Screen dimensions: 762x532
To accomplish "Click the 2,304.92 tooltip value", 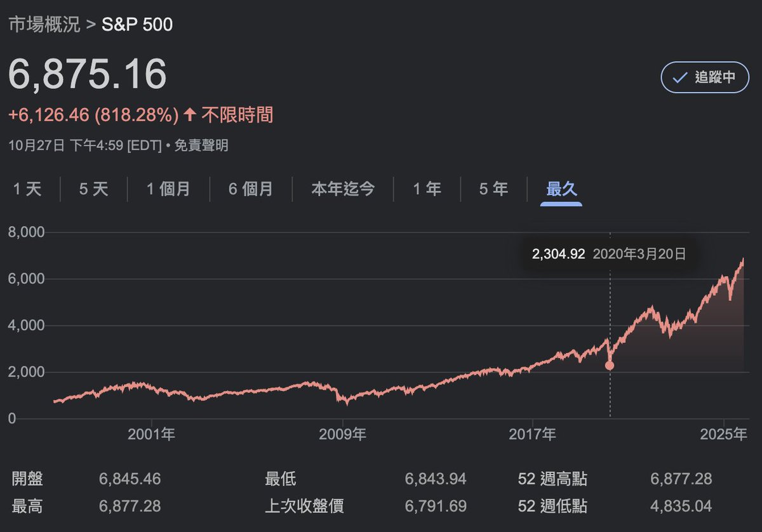I will (558, 255).
